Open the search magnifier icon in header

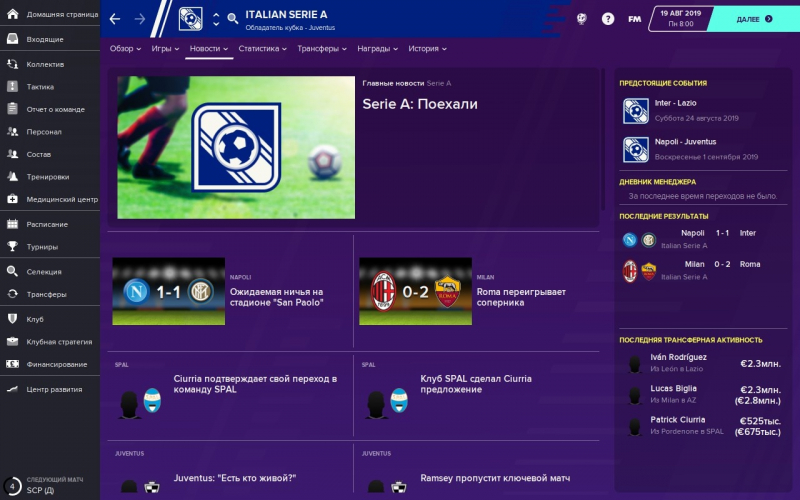click(x=233, y=19)
